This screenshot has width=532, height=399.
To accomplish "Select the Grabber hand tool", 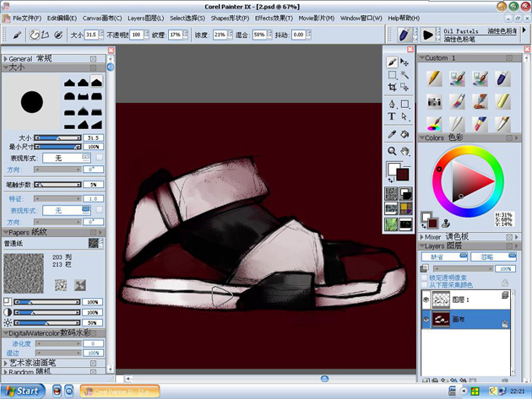I will tap(404, 151).
